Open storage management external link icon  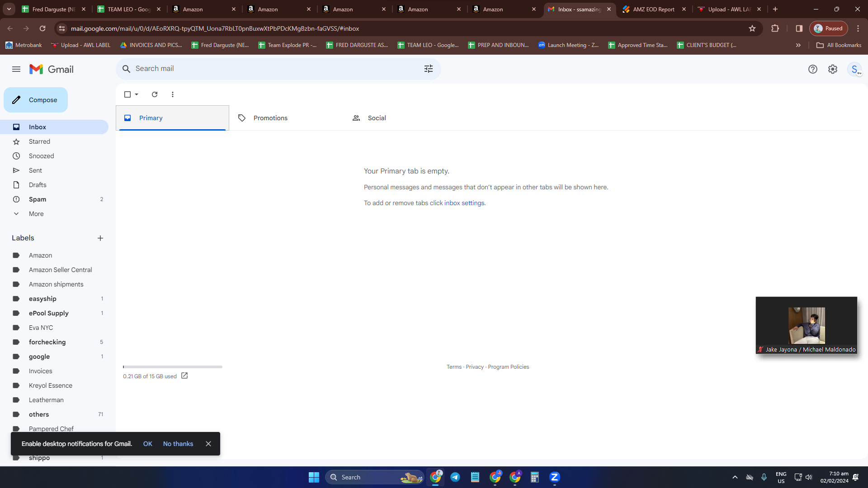point(184,376)
